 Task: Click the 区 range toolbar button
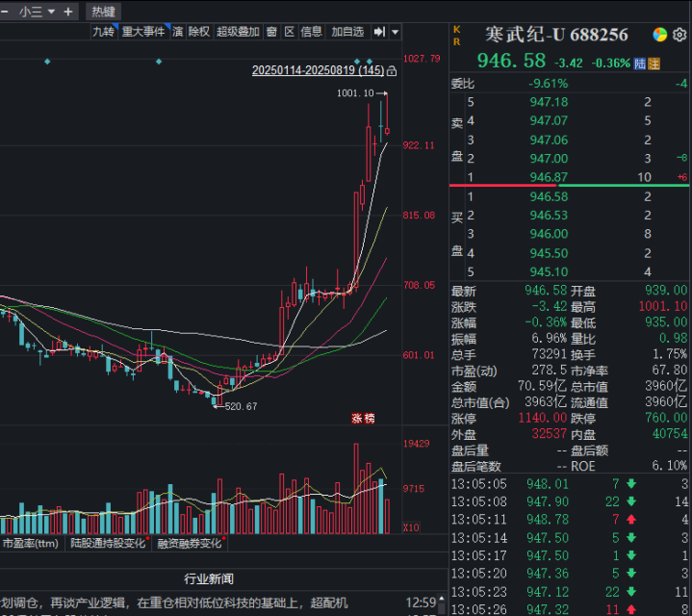[290, 32]
